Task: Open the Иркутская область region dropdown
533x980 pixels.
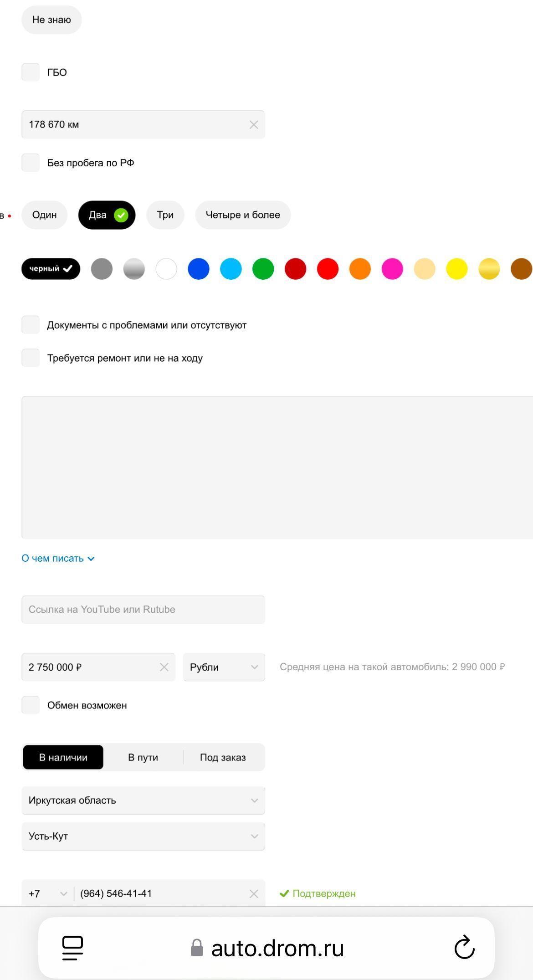Action: click(143, 800)
